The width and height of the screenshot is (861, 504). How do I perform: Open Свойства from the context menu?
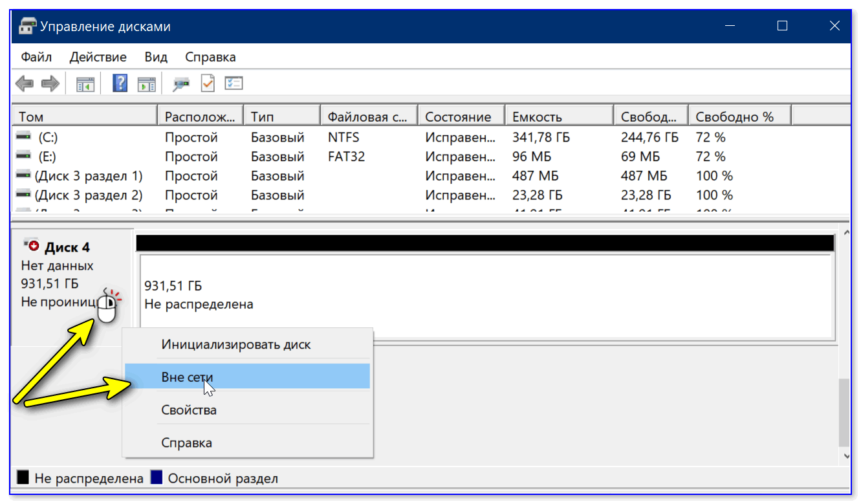pos(189,410)
